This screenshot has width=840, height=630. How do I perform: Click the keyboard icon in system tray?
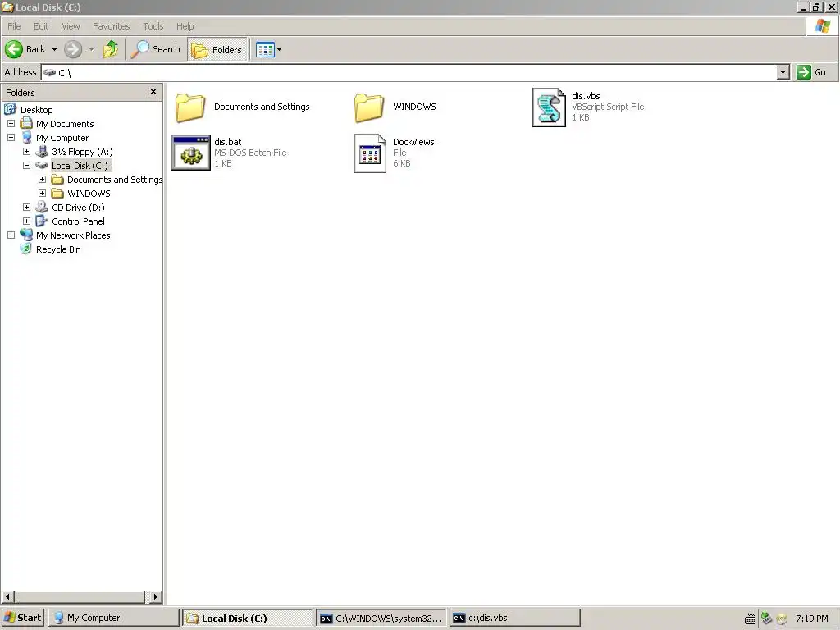point(750,619)
